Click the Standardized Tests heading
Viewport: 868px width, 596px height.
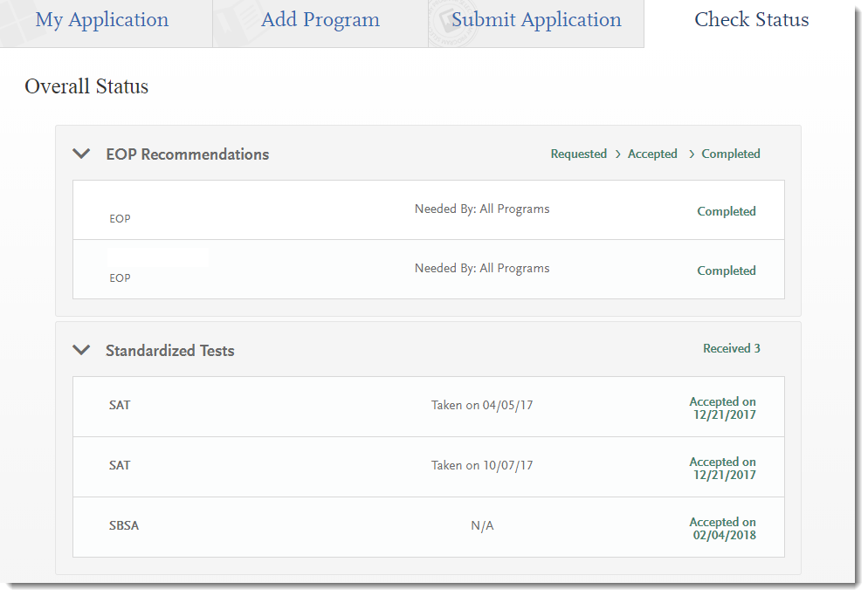(170, 351)
